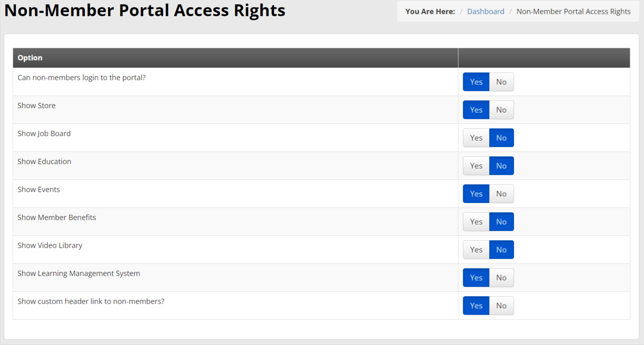Image resolution: width=644 pixels, height=345 pixels.
Task: Disable Show Learning Management System with No
Action: tap(501, 278)
